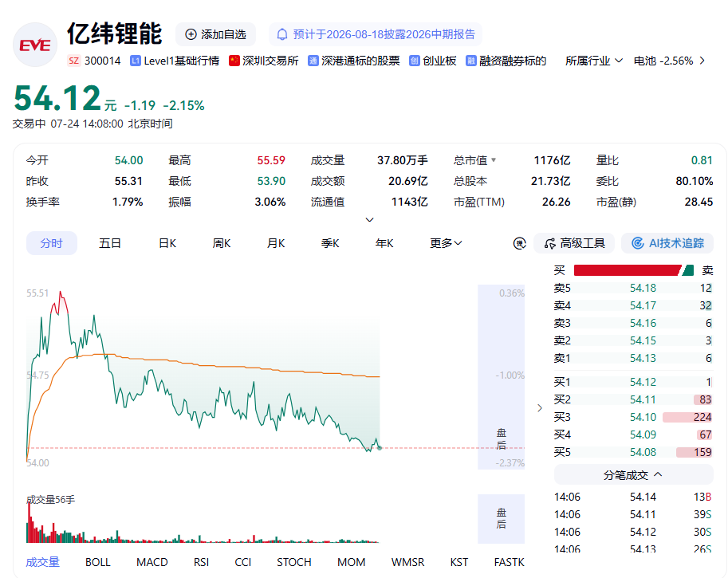Click the arrow right of 电池 -2.56%
This screenshot has height=578, width=728.
click(x=702, y=61)
